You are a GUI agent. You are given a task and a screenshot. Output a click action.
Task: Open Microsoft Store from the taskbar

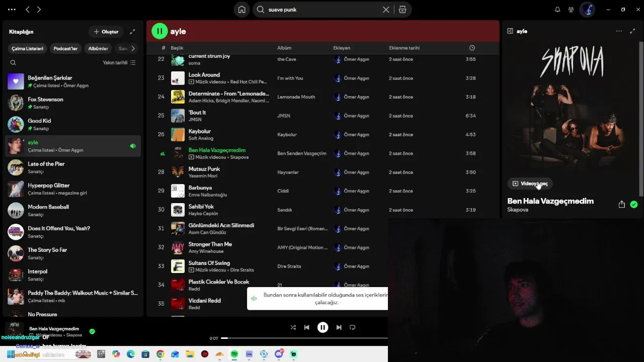[145, 354]
